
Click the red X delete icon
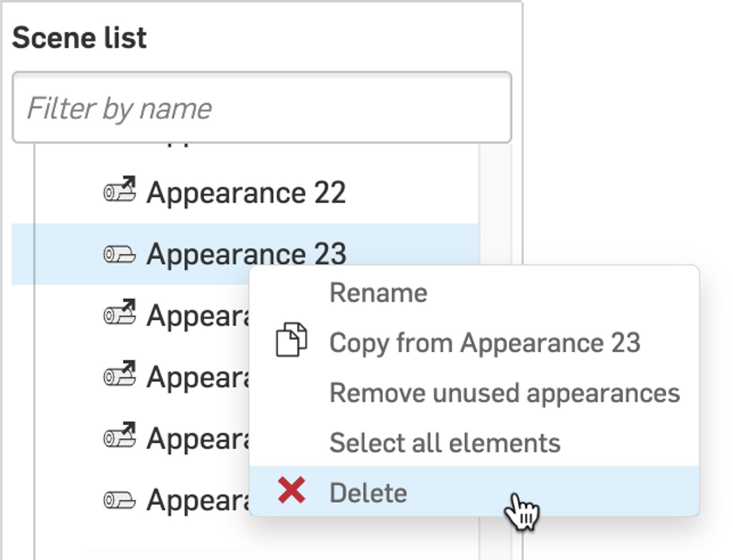(291, 490)
